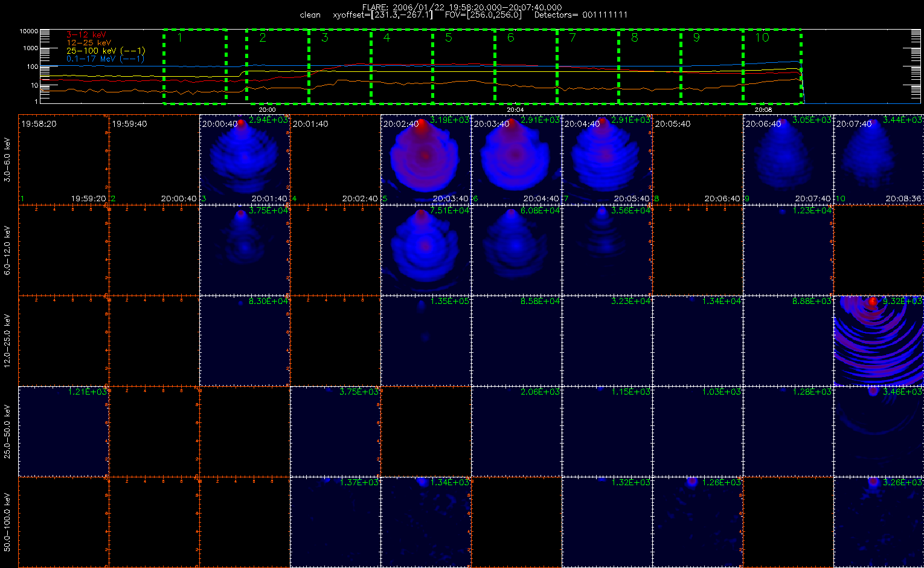
Task: Open the 50-100 keV image with peak 3.26E+03
Action: click(x=879, y=522)
